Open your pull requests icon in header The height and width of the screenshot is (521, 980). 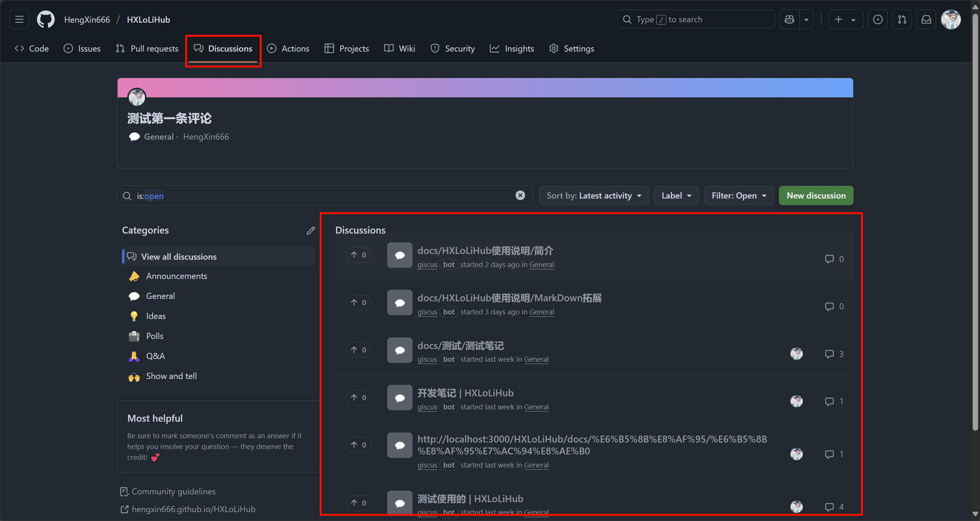click(x=902, y=19)
